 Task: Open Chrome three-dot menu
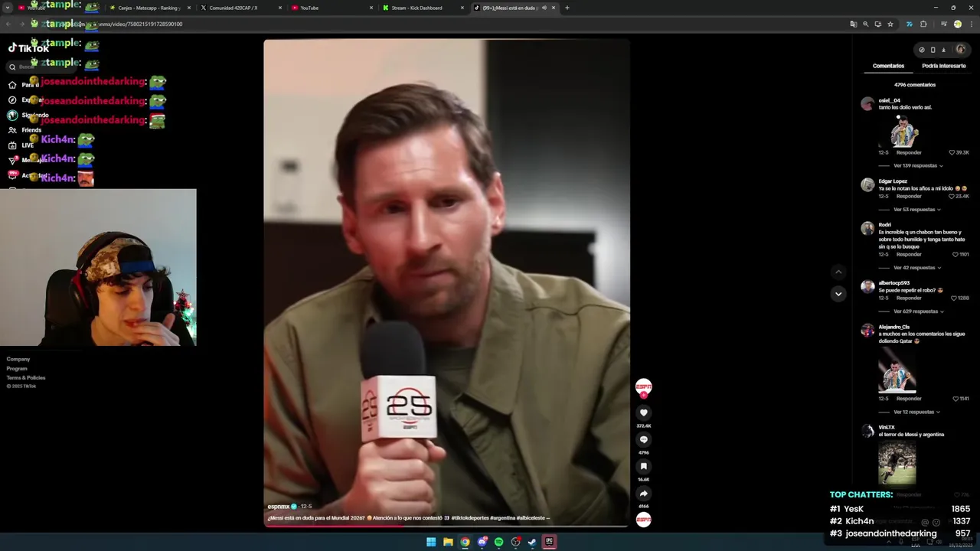970,24
